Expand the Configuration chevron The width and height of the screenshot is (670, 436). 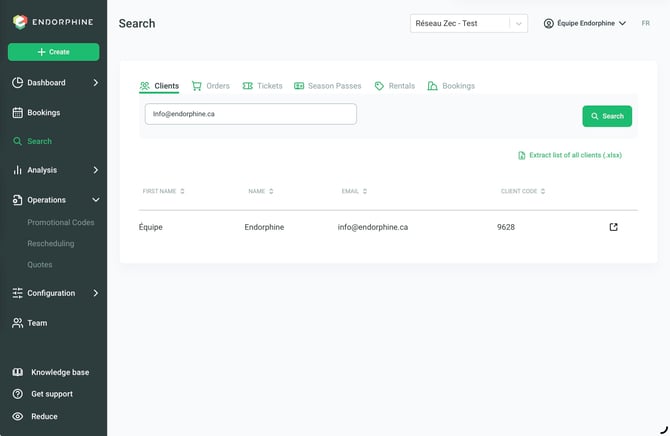click(96, 293)
